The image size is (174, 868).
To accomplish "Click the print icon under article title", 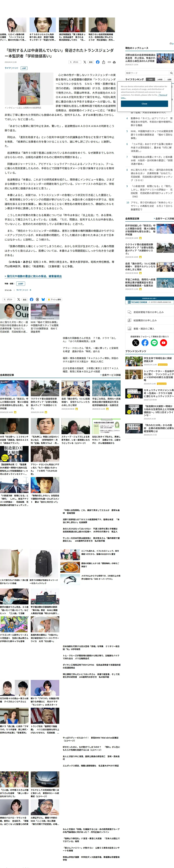I will (114, 62).
